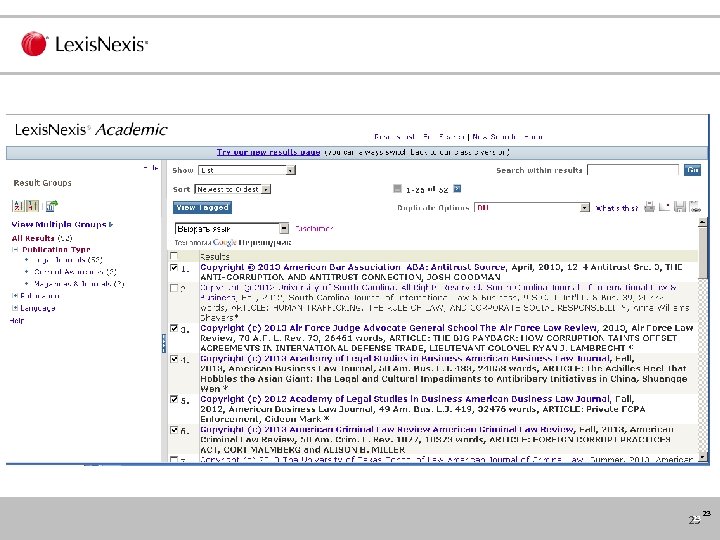Open the Try our new results page link
The width and height of the screenshot is (720, 540).
268,152
